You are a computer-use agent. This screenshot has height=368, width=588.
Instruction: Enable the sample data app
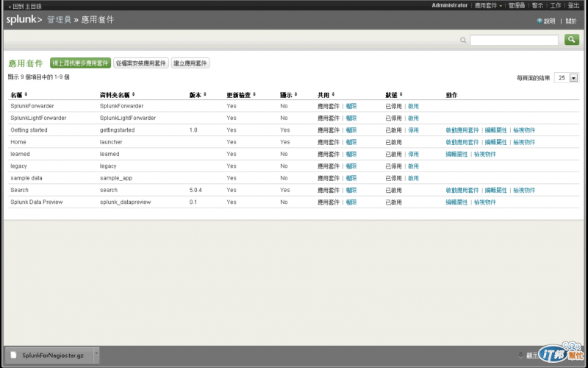[x=413, y=178]
